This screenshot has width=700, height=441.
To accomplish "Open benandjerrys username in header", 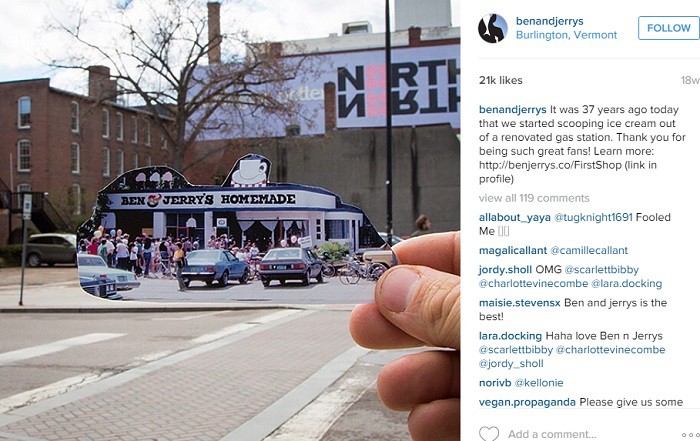I will 550,21.
